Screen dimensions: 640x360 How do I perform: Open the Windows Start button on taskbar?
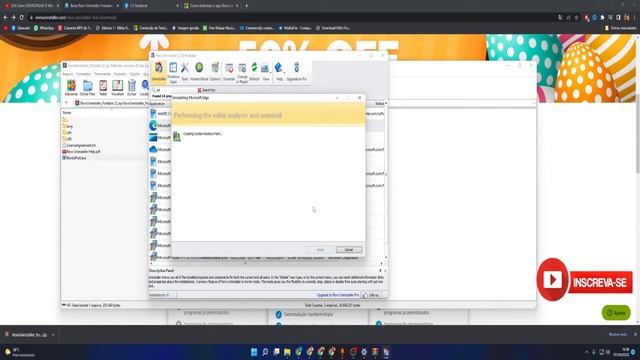[x=254, y=352]
